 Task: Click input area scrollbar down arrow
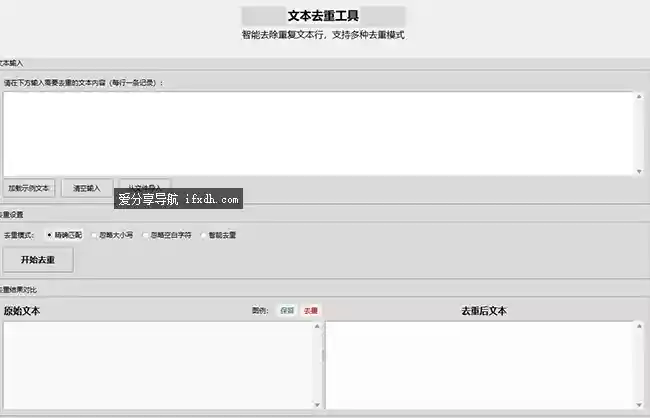pyautogui.click(x=639, y=170)
